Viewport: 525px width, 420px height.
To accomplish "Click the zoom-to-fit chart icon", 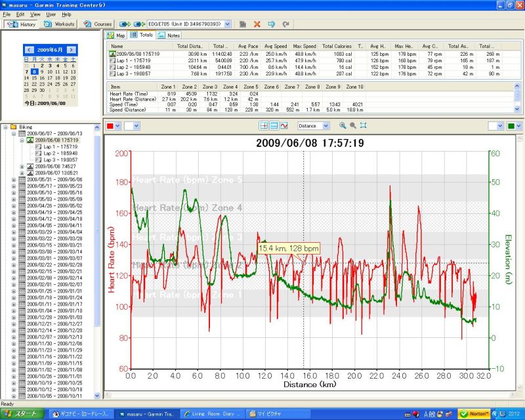I will [364, 125].
